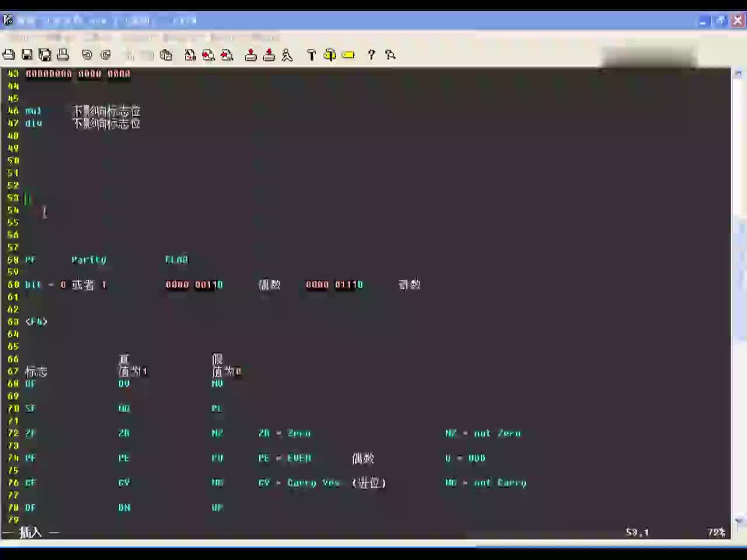
Task: Click the '72%' scroll percentage indicator
Action: 716,533
